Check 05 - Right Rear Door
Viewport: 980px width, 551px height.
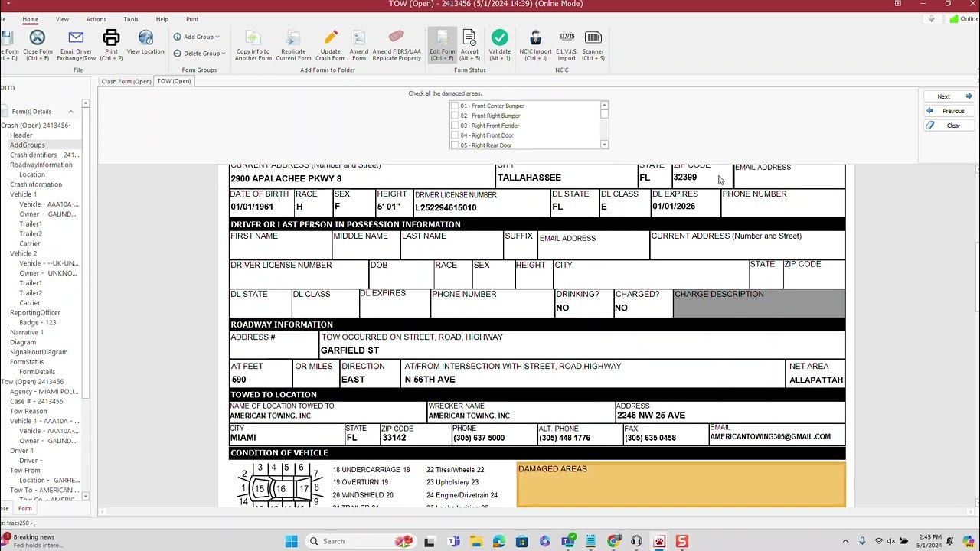(x=455, y=145)
